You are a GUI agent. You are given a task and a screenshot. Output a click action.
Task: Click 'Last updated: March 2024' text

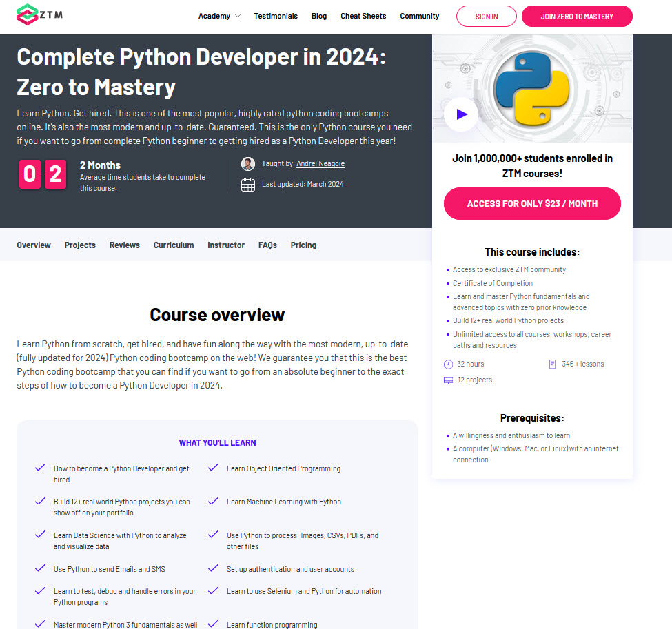[x=303, y=184]
